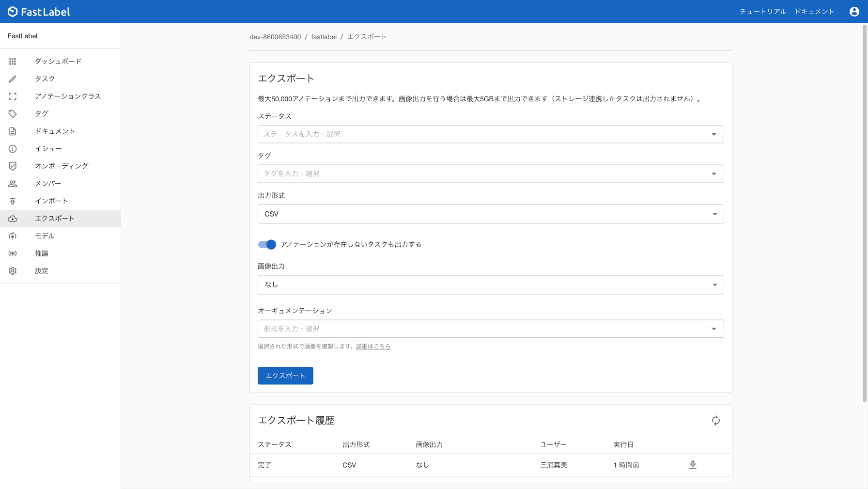Open アノテーションクラス in the sidebar
This screenshot has width=868, height=489.
point(68,96)
